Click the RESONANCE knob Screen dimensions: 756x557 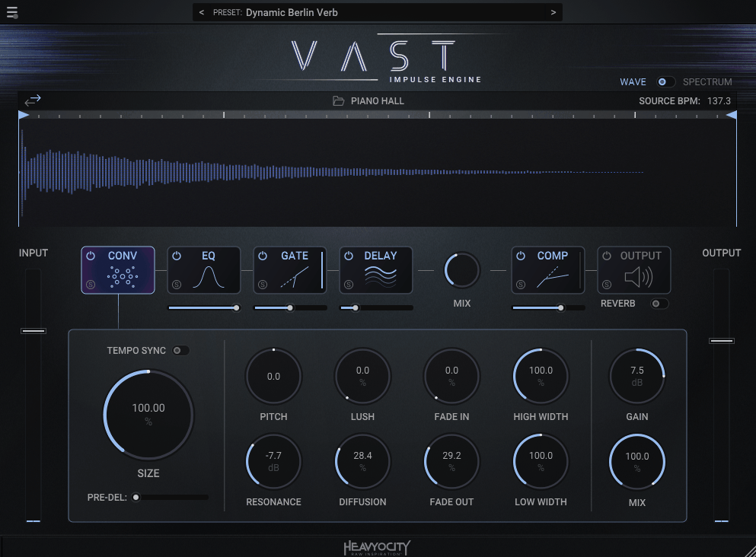[273, 462]
